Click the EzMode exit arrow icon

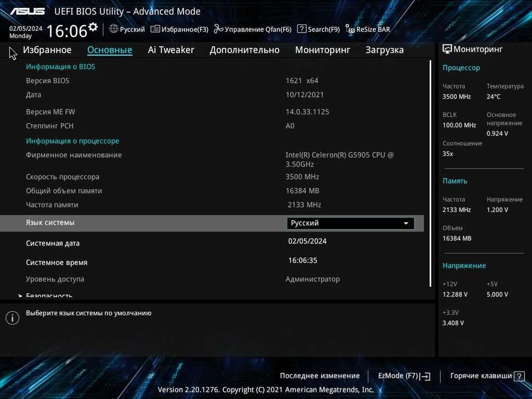point(425,376)
